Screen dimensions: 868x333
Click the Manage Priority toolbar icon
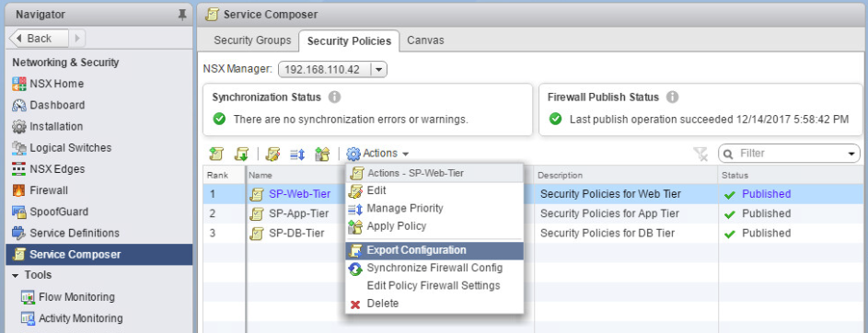click(297, 154)
